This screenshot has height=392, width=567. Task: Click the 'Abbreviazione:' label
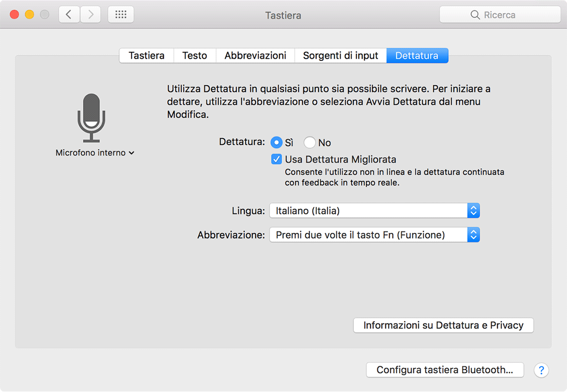(231, 235)
